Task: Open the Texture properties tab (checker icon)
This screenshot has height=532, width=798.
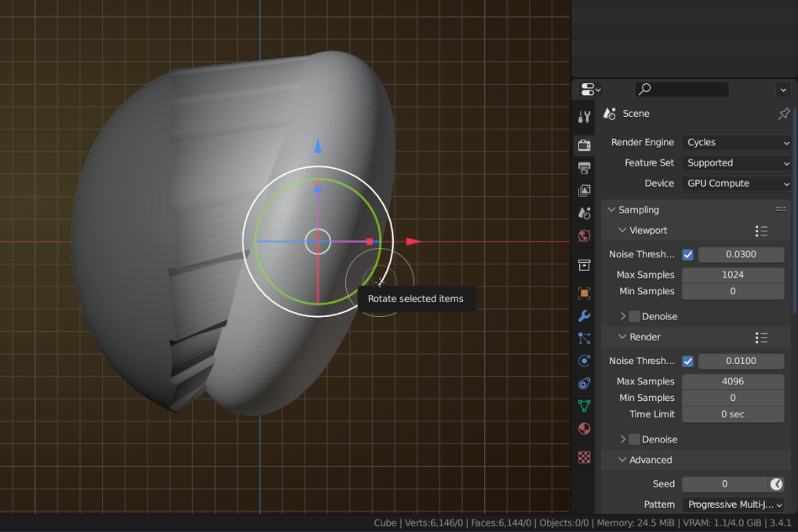Action: click(x=585, y=457)
